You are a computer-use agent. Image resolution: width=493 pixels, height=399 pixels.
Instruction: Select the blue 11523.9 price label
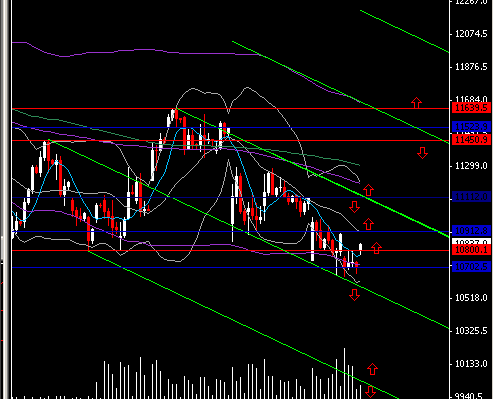tap(471, 127)
